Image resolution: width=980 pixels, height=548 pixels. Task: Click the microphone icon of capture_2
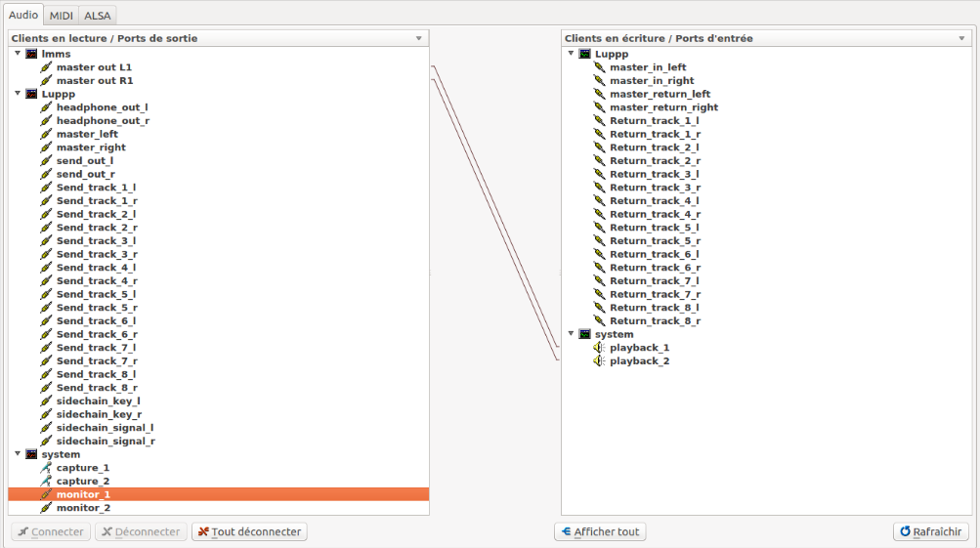click(x=46, y=482)
